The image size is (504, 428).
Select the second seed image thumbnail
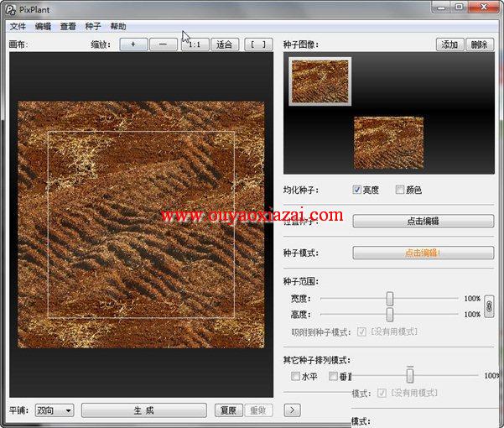tap(388, 144)
